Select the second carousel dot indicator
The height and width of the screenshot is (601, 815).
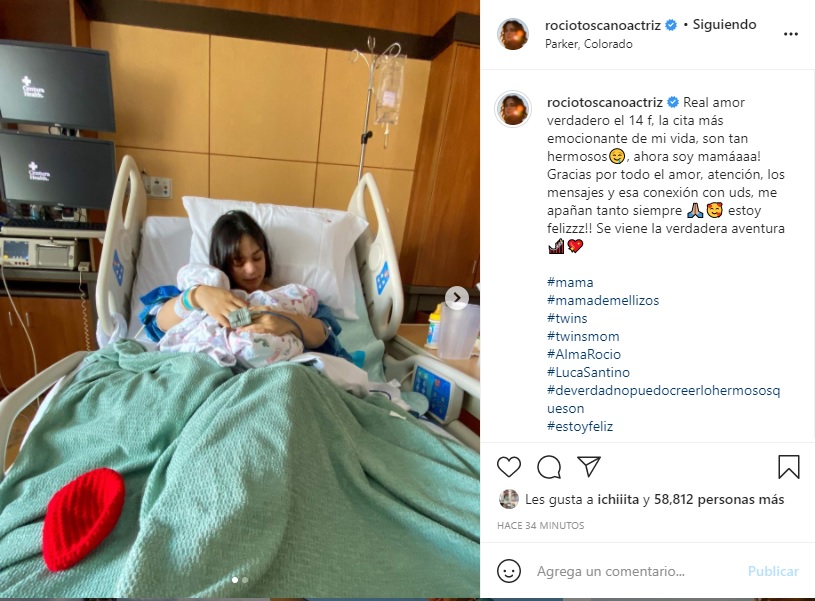245,580
